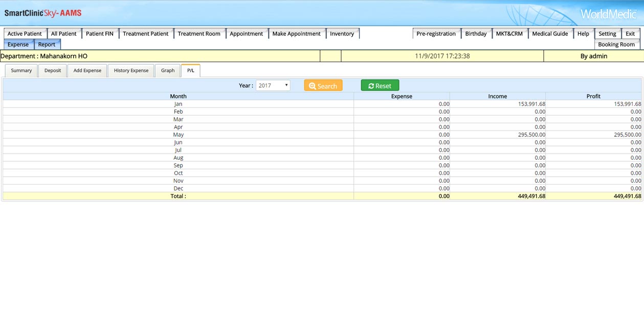Viewport: 644px width, 319px height.
Task: Open the Active Patient menu
Action: [25, 34]
